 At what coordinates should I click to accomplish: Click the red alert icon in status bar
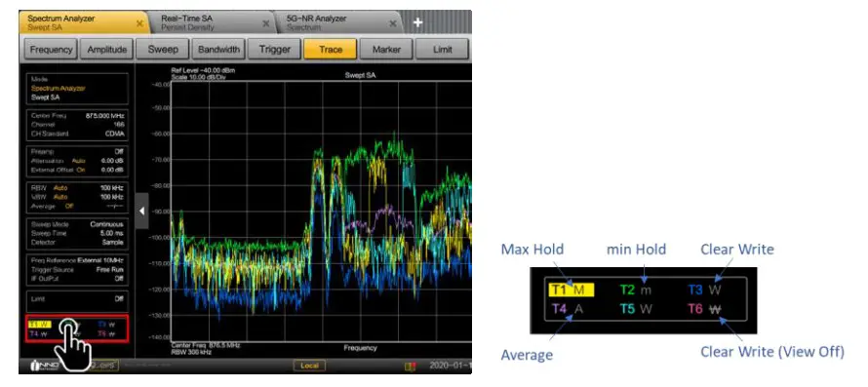coord(411,366)
